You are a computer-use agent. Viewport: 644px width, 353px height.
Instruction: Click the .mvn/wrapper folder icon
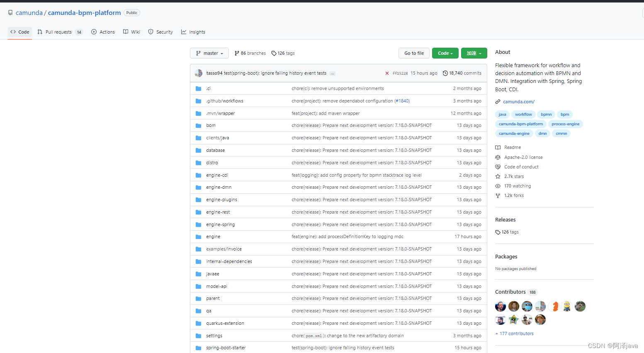pyautogui.click(x=198, y=113)
